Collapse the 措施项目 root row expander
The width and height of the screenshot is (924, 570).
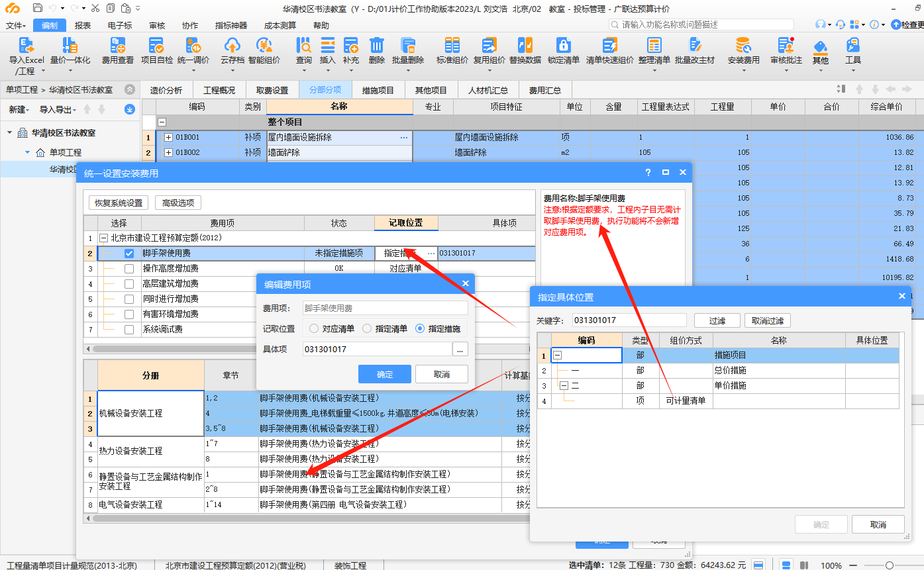click(x=557, y=356)
